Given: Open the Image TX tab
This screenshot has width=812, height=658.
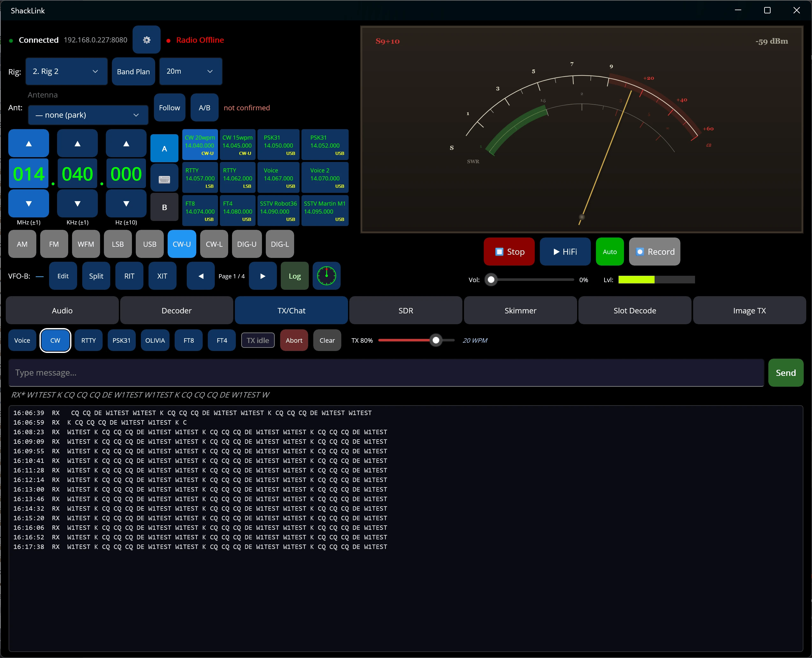Looking at the screenshot, I should coord(749,311).
